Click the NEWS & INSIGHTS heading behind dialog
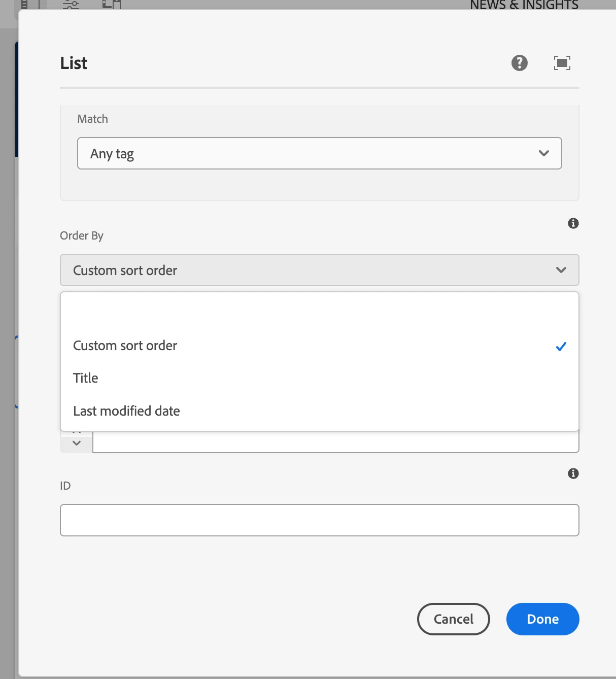Screen dimensions: 616x679 [524, 5]
